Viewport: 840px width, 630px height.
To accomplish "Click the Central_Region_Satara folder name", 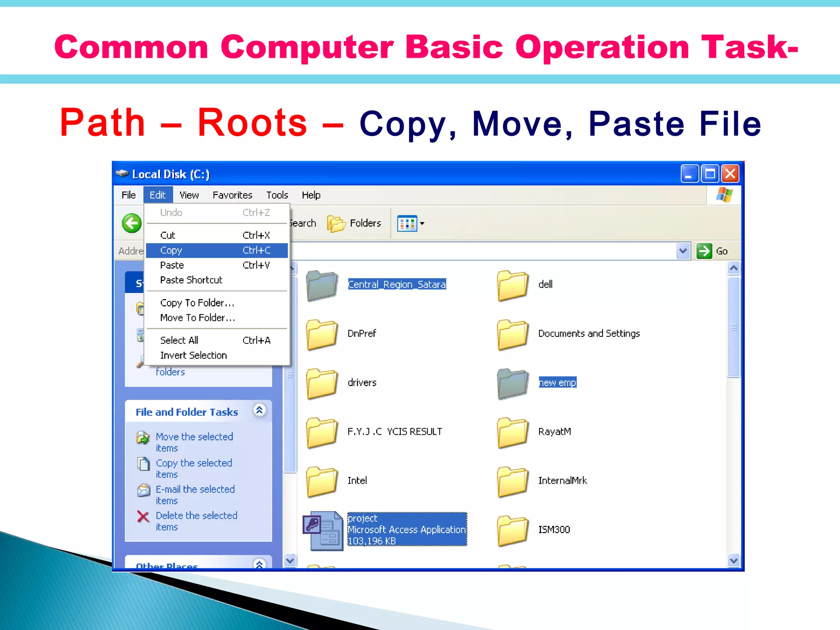I will click(x=397, y=284).
